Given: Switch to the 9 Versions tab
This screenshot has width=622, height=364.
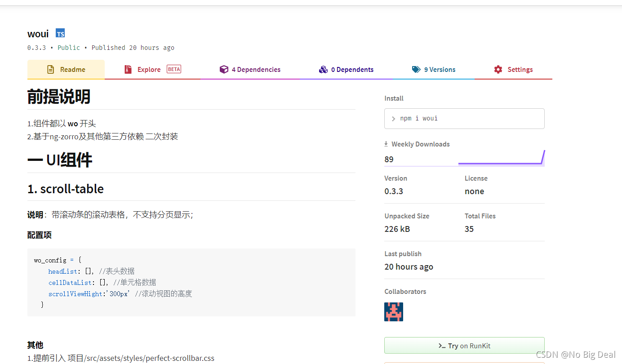Looking at the screenshot, I should (x=434, y=70).
